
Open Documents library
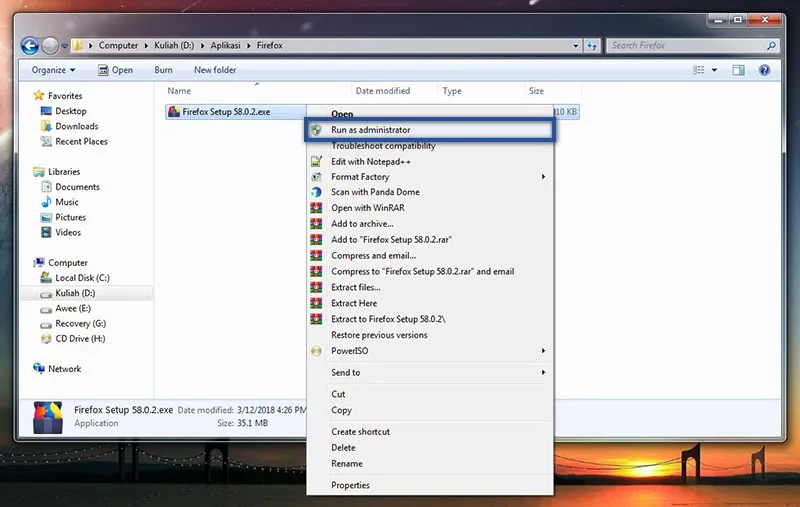tap(70, 187)
